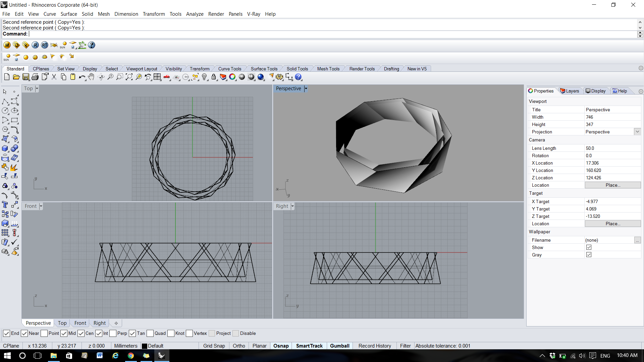Switch to the Layers panel tab

[570, 91]
